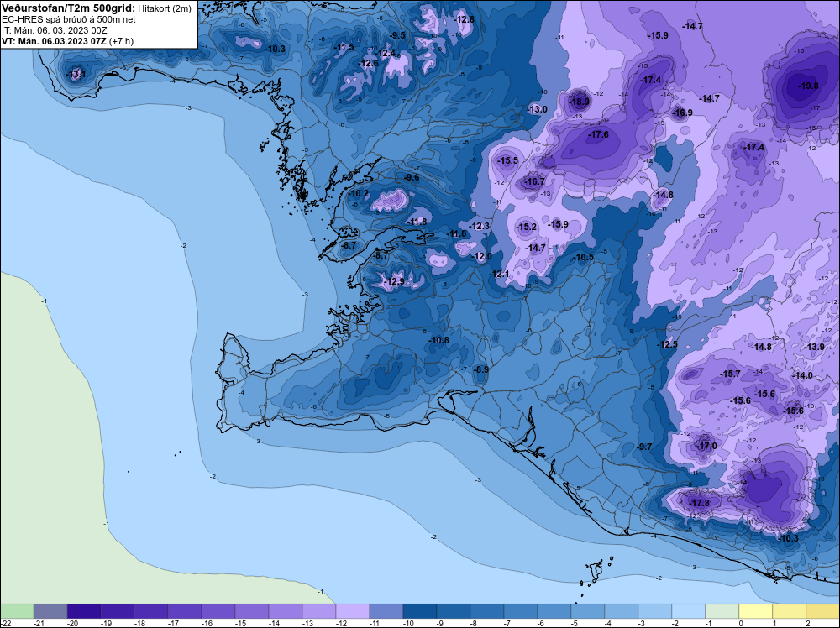Click the legend value 2

(x=808, y=623)
